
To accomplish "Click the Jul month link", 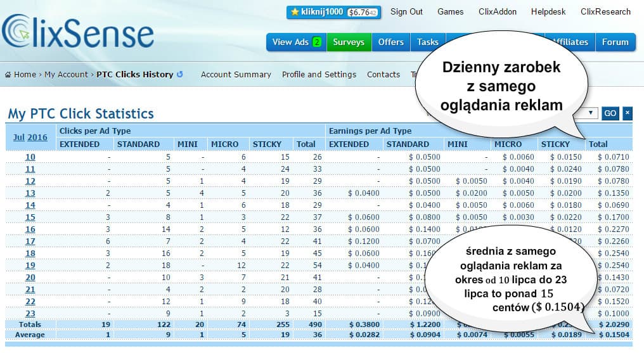I will click(x=19, y=137).
